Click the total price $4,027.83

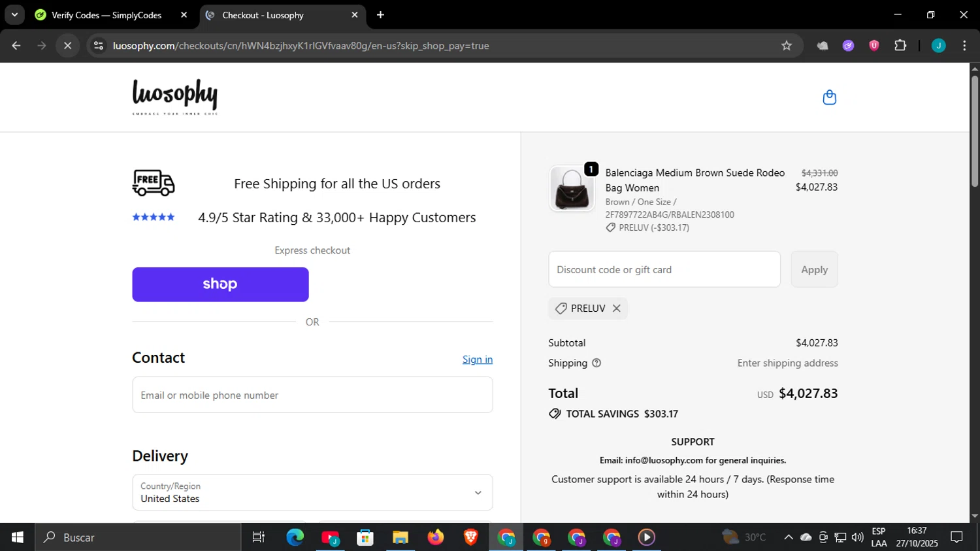pos(808,393)
